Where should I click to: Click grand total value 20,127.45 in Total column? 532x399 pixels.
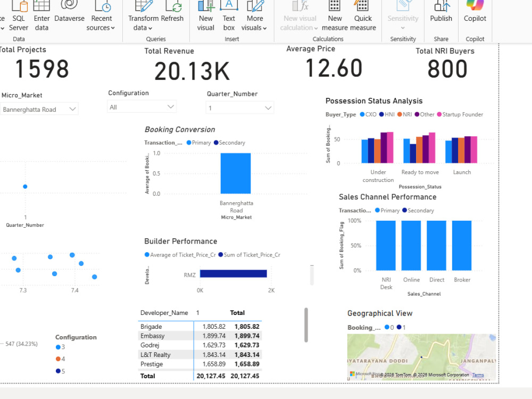point(245,376)
